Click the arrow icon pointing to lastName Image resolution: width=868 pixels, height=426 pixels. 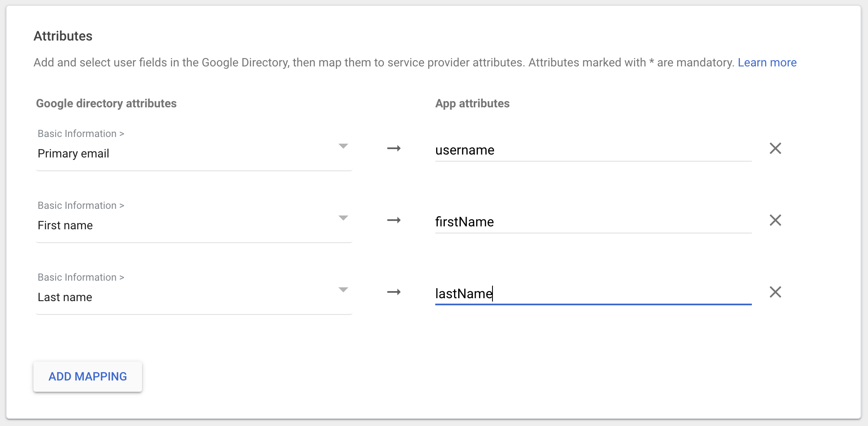point(393,292)
